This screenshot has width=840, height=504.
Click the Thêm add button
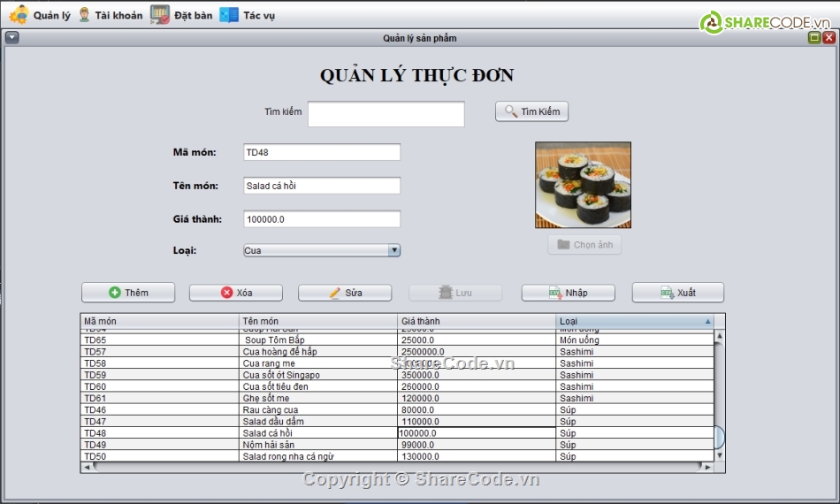128,293
